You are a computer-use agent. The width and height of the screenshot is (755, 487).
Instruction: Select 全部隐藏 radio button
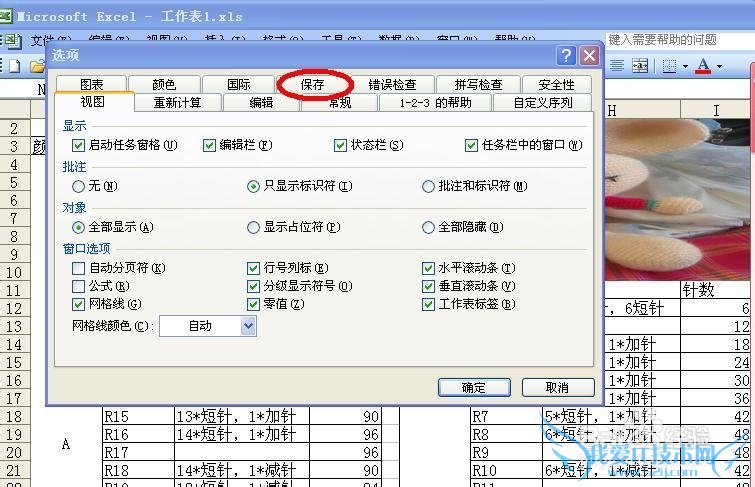(x=428, y=227)
